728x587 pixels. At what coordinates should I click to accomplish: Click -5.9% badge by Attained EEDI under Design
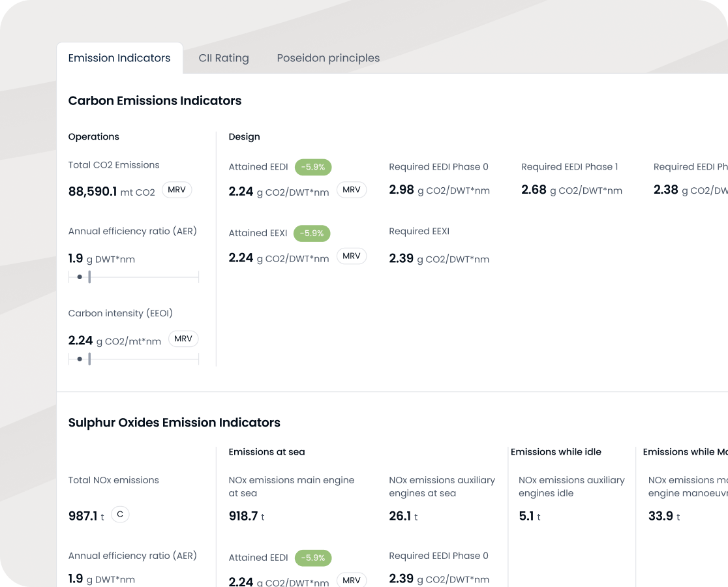tap(313, 167)
